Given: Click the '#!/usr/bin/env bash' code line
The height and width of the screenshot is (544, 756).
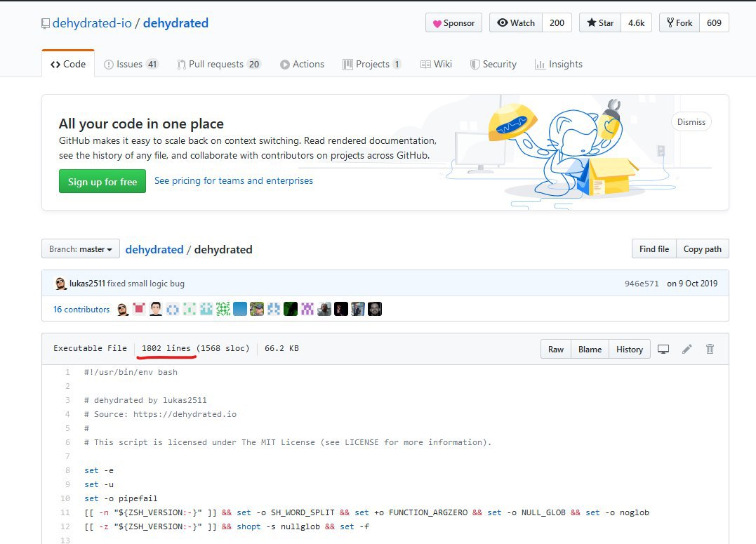Looking at the screenshot, I should click(131, 372).
